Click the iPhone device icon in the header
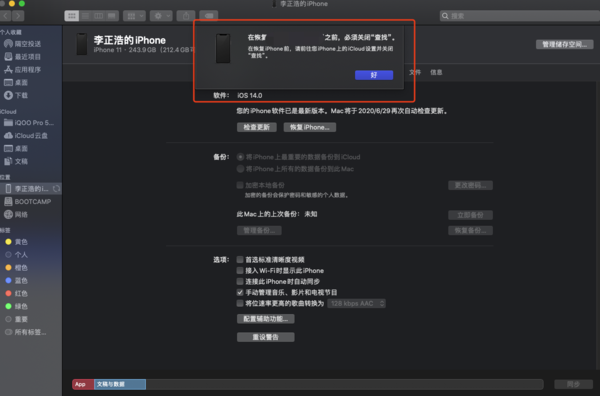 click(x=82, y=44)
